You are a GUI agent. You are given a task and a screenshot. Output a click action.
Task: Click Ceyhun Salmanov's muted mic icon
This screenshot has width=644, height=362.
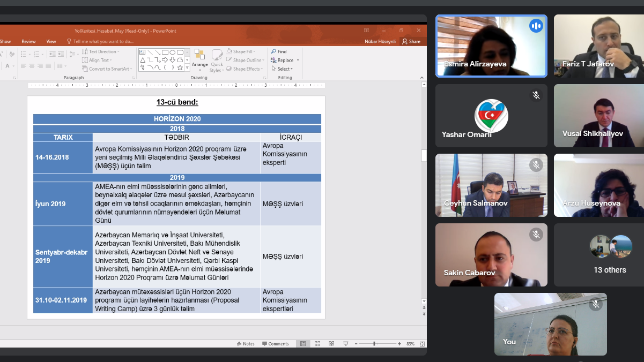tap(536, 165)
